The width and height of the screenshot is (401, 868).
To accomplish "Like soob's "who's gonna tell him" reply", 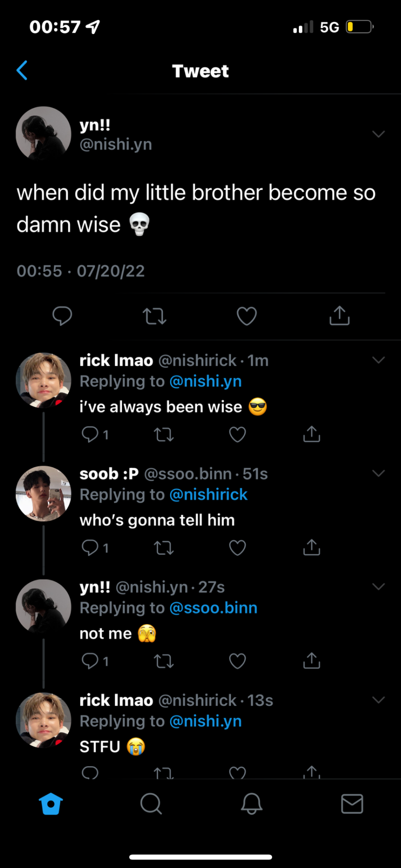I will pyautogui.click(x=237, y=548).
